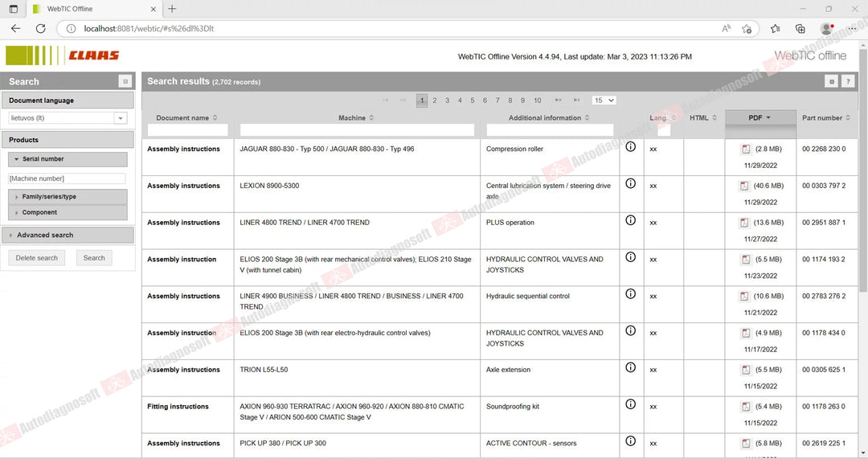Expand the Family/series/type section
Viewport: 868px width, 459px height.
tap(68, 197)
